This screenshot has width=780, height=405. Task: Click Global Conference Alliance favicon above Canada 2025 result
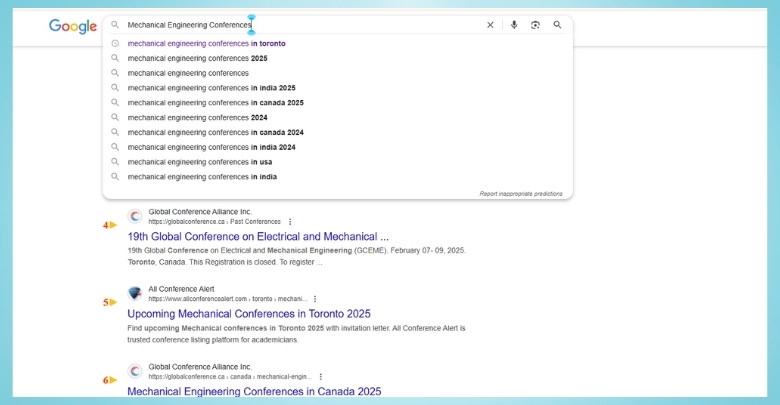coord(135,371)
